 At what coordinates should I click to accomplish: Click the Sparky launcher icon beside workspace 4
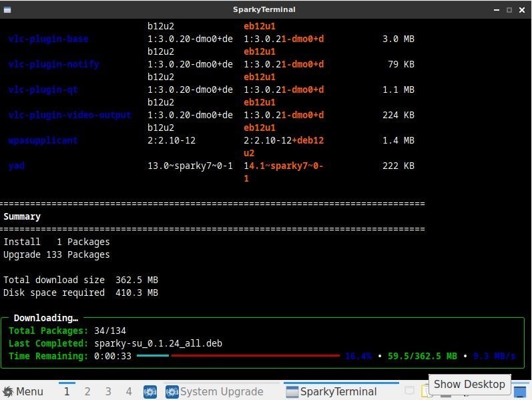(x=150, y=391)
